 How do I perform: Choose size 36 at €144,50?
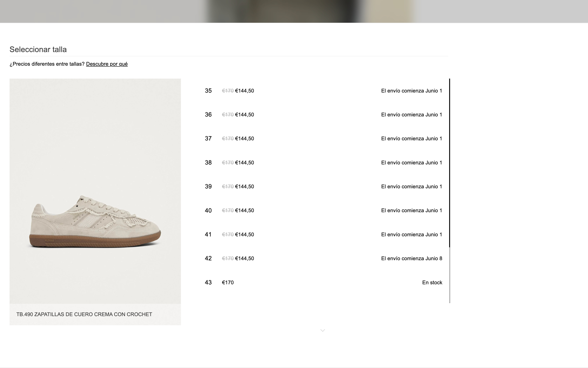coord(323,115)
